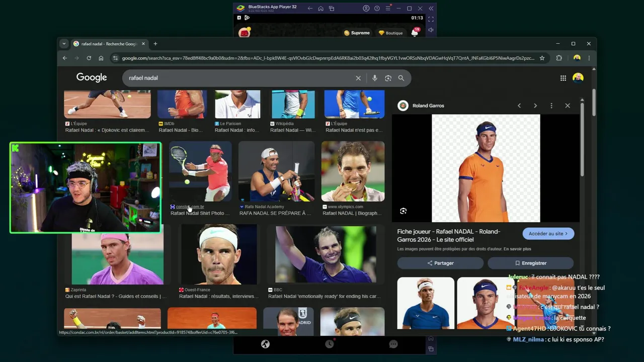Click Google results page scrollbar

tap(594, 103)
